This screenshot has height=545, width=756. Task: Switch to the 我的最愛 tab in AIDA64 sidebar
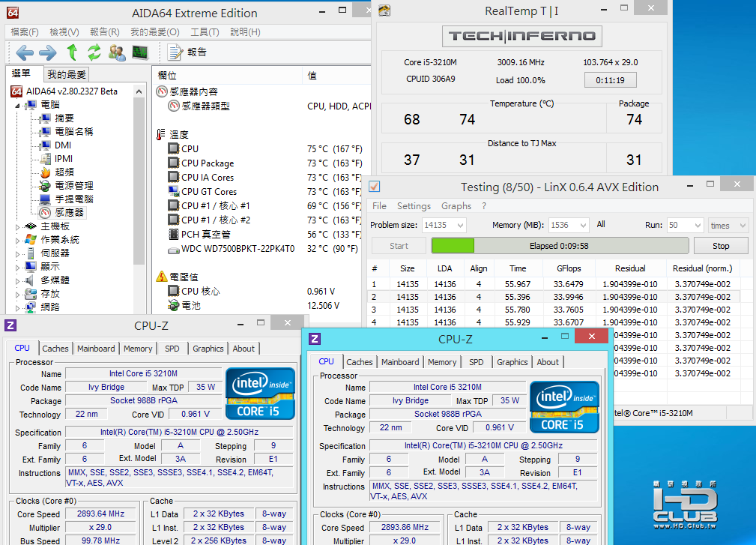(x=67, y=74)
